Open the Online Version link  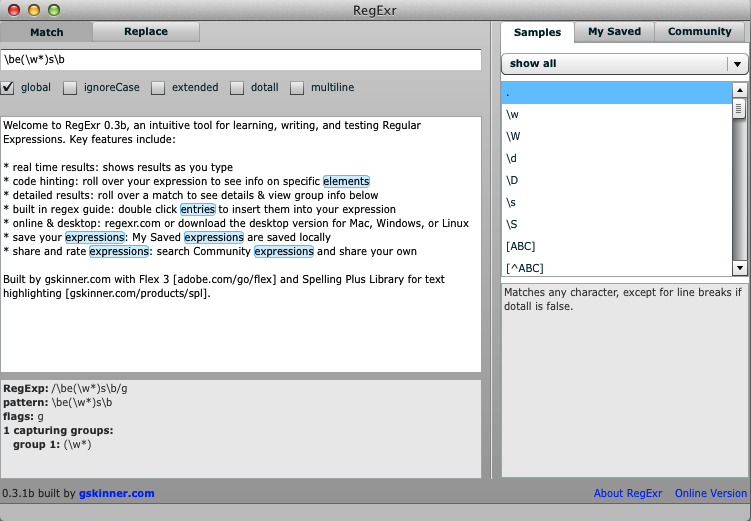(711, 493)
